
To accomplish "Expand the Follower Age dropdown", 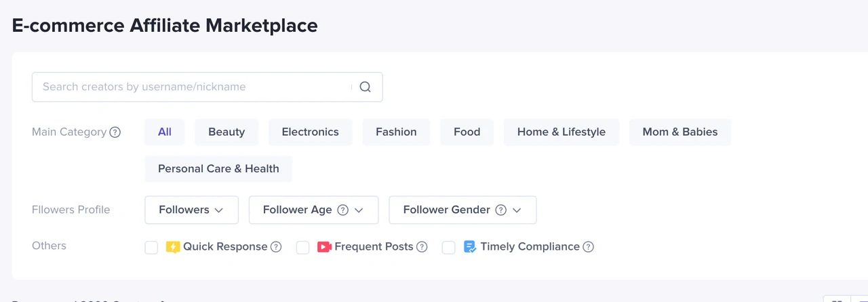I will [313, 210].
